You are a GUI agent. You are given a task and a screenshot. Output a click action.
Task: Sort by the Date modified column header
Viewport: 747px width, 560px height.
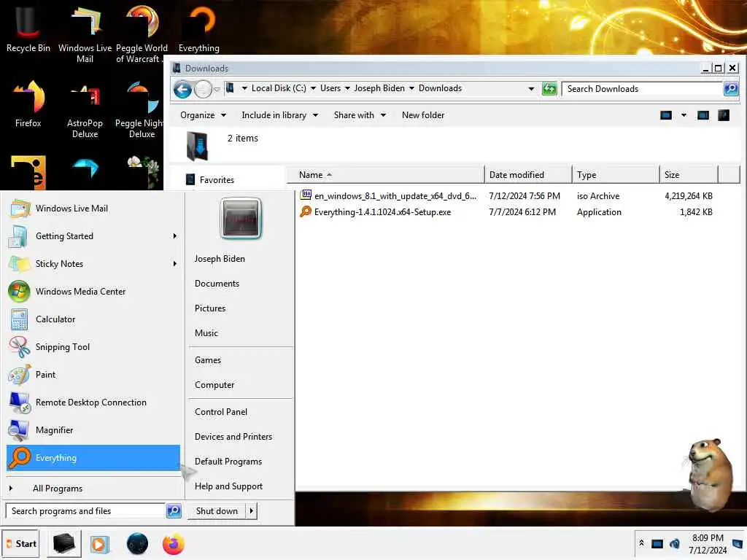[528, 175]
